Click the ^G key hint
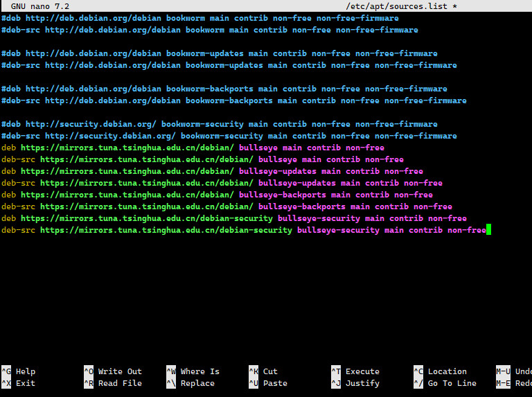 coord(6,371)
